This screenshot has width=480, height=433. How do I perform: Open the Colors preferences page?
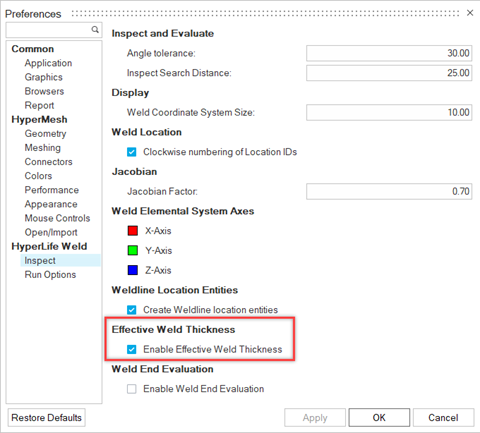[x=38, y=176]
